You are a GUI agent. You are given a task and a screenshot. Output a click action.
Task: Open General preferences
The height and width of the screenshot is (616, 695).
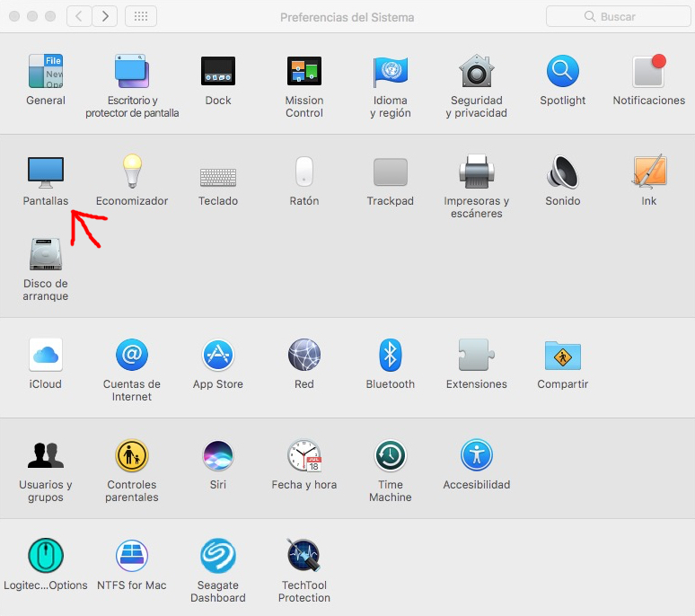click(46, 71)
